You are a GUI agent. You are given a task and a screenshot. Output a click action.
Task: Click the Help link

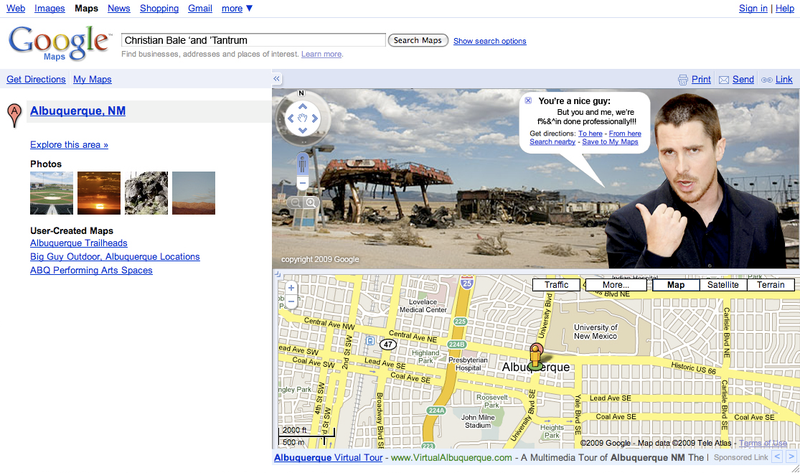pyautogui.click(x=785, y=8)
